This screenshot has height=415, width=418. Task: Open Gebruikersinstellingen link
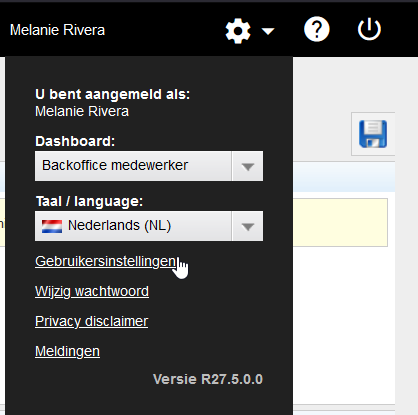tap(106, 262)
